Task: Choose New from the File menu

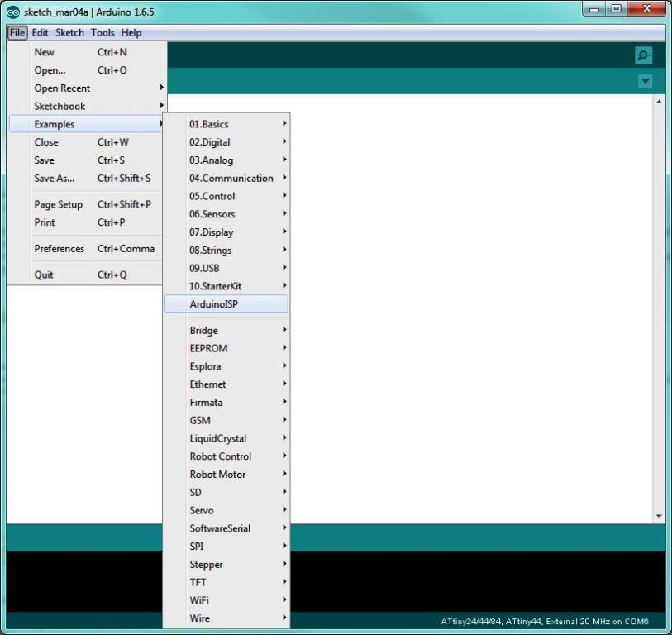Action: pyautogui.click(x=86, y=52)
